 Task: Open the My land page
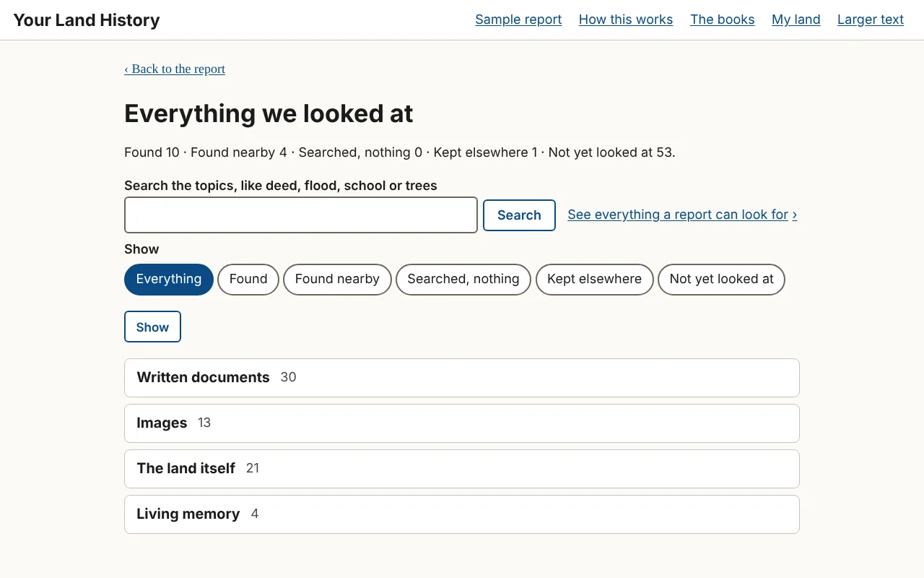point(796,20)
